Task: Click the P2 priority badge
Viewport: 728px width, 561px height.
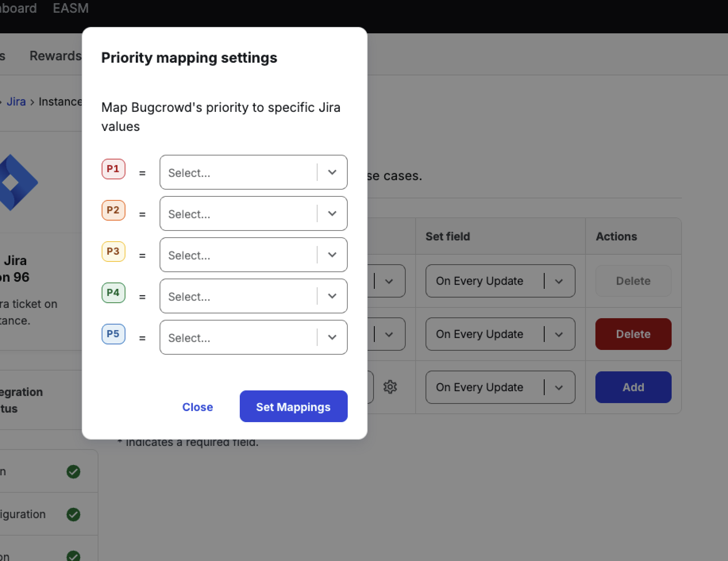Action: point(113,210)
